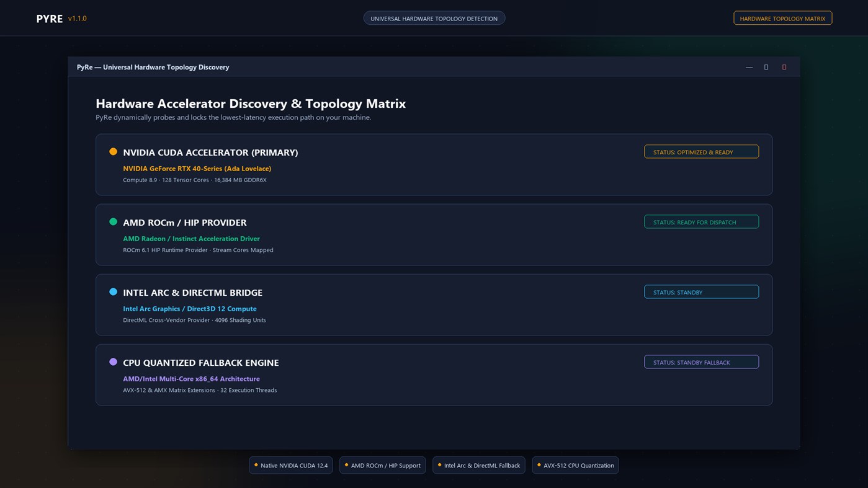Click the NVIDIA CUDA Accelerator (Primary) heading
Viewport: 868px width, 488px height.
210,153
